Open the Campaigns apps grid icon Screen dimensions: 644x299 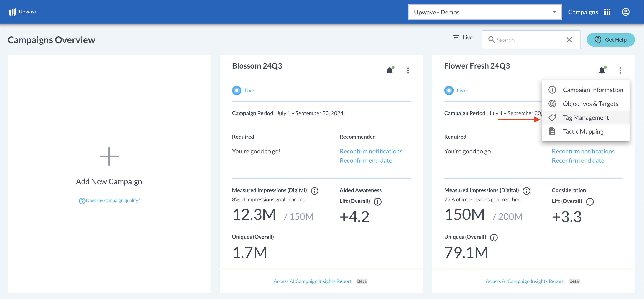(x=607, y=12)
